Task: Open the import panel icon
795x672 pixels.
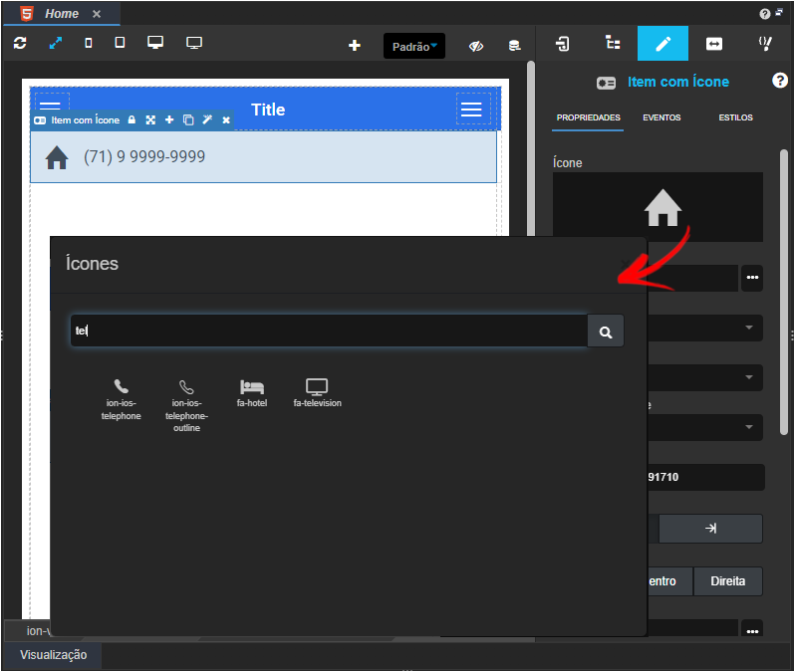Action: coord(562,44)
